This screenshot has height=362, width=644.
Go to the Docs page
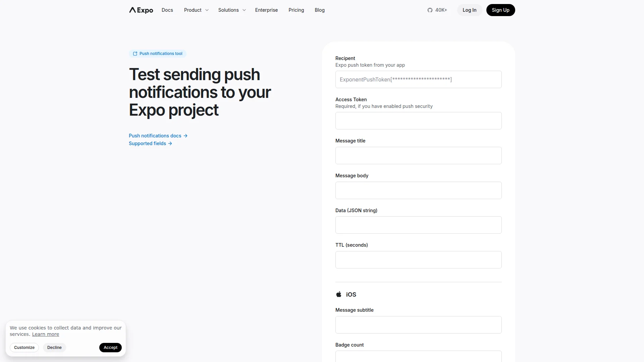[x=167, y=10]
